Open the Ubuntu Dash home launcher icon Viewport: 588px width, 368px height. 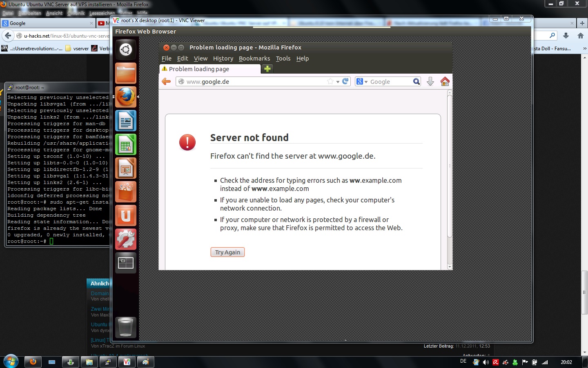(x=125, y=49)
